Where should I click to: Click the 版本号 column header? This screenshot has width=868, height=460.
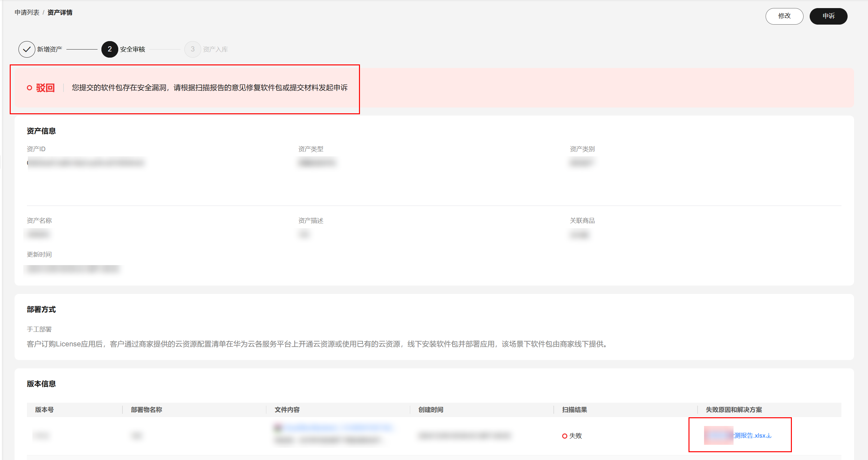(44, 410)
